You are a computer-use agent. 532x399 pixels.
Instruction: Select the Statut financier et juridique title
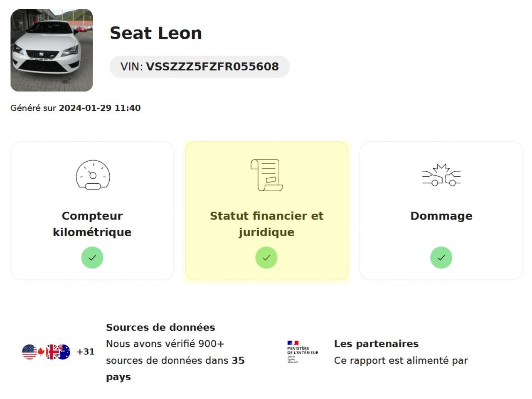pos(266,224)
